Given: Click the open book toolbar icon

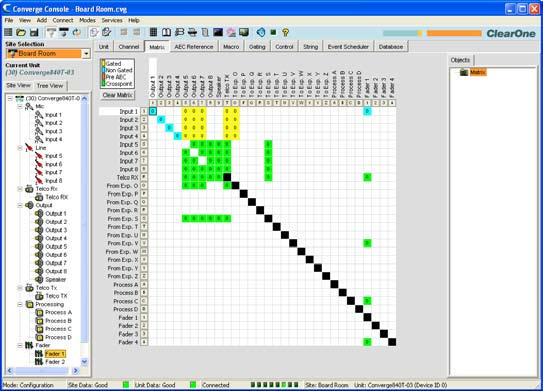Looking at the screenshot, I should tap(167, 33).
